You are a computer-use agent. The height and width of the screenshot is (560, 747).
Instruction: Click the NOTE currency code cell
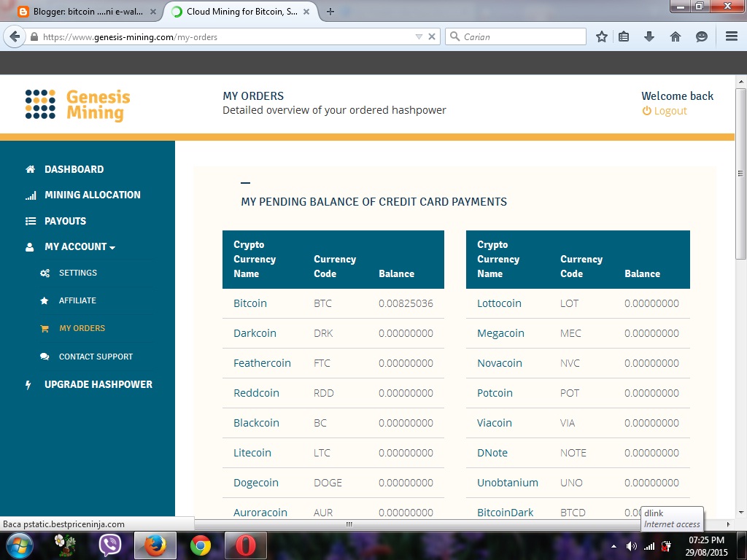573,453
